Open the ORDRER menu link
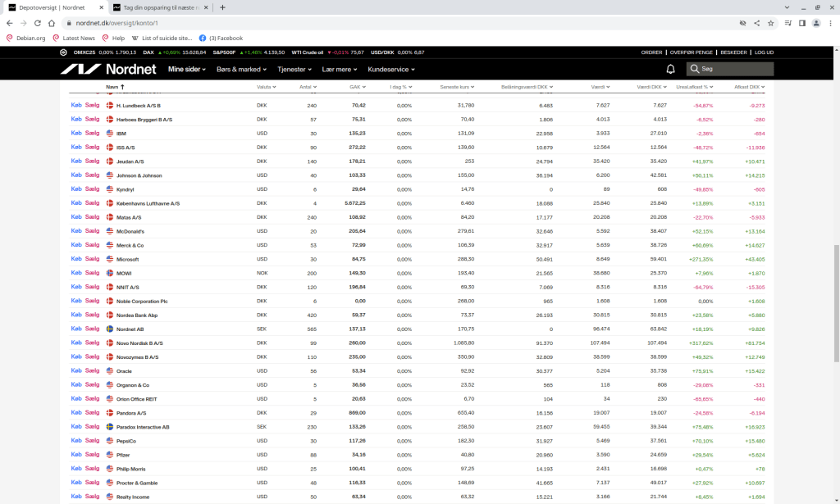 [x=651, y=52]
